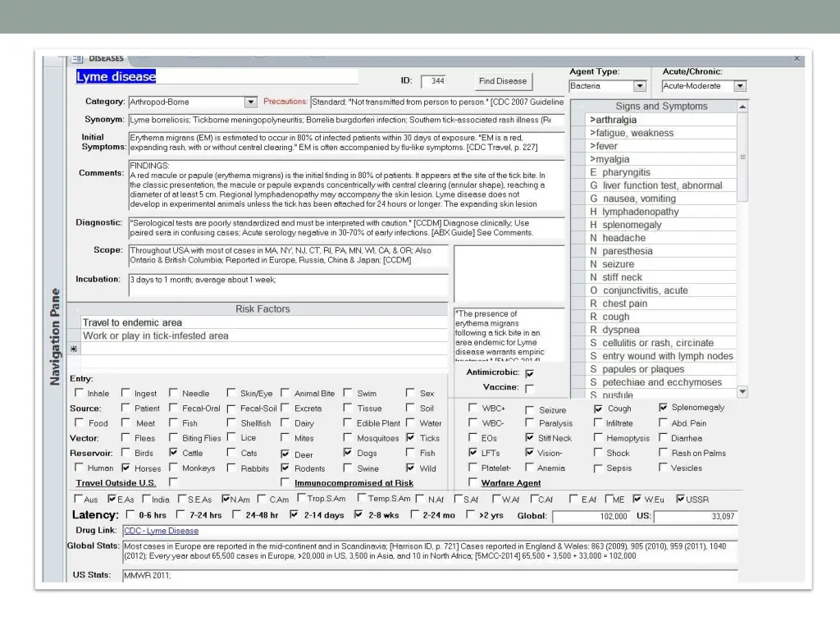Select "G liver function test, abnormal" row
This screenshot has width=840, height=630.
tap(662, 185)
